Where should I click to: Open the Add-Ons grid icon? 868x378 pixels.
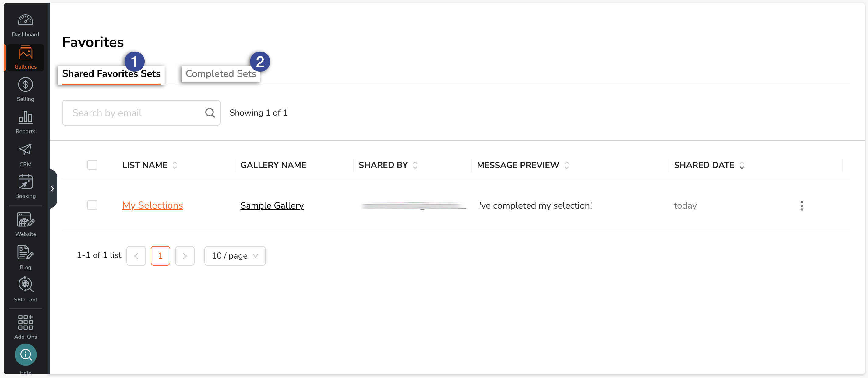[x=25, y=322]
